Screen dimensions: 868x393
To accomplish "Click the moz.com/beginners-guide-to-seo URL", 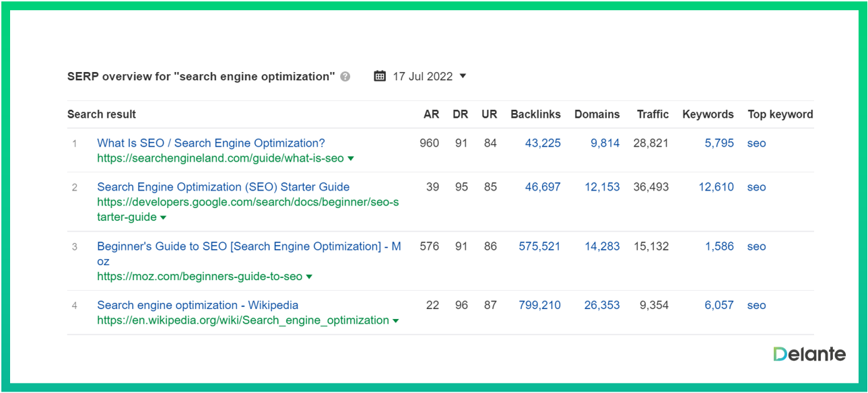I will (199, 277).
